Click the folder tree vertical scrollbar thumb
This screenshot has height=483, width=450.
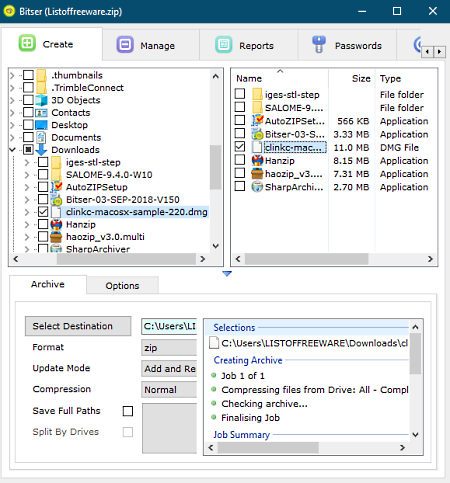pos(216,167)
